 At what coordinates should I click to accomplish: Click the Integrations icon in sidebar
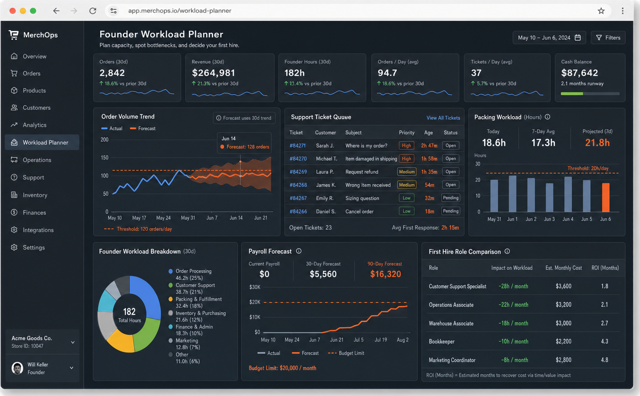point(14,230)
